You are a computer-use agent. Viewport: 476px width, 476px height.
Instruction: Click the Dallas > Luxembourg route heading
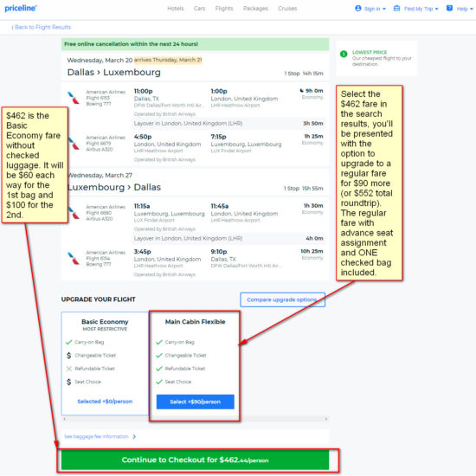[x=114, y=72]
